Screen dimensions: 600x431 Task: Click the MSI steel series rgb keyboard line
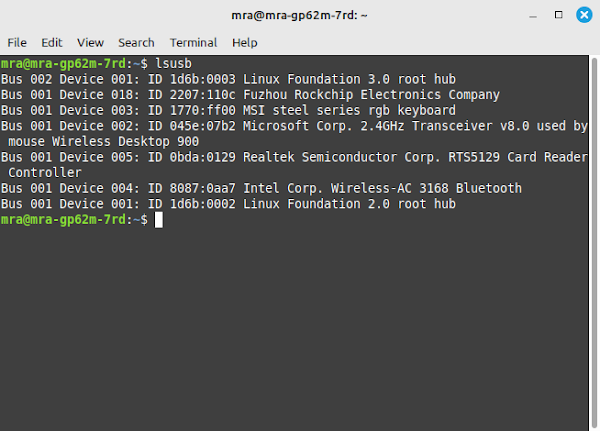(x=228, y=111)
